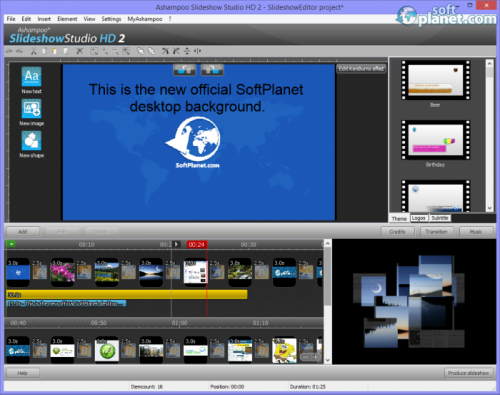Click the Music button
500x395 pixels.
476,232
